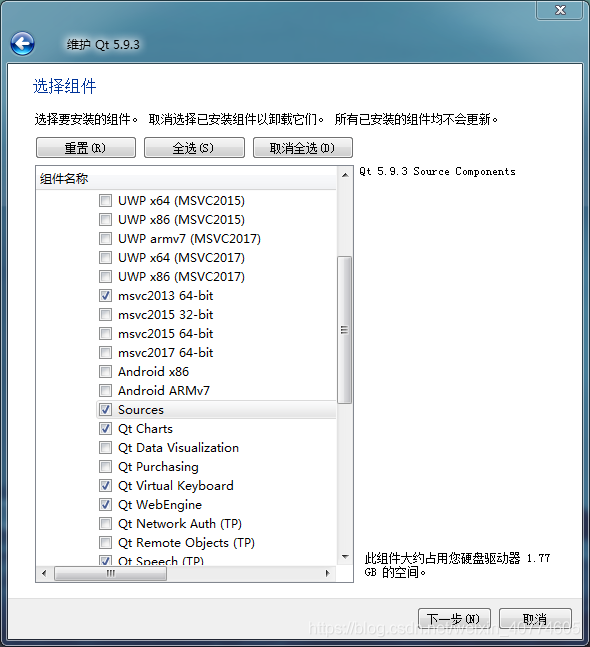Toggle the Android x86 checkbox

click(x=106, y=372)
